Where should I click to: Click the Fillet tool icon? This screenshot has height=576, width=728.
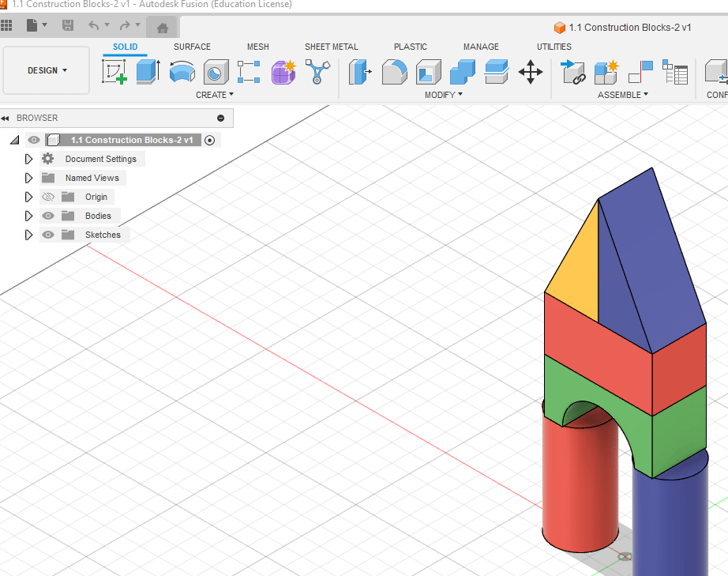394,73
